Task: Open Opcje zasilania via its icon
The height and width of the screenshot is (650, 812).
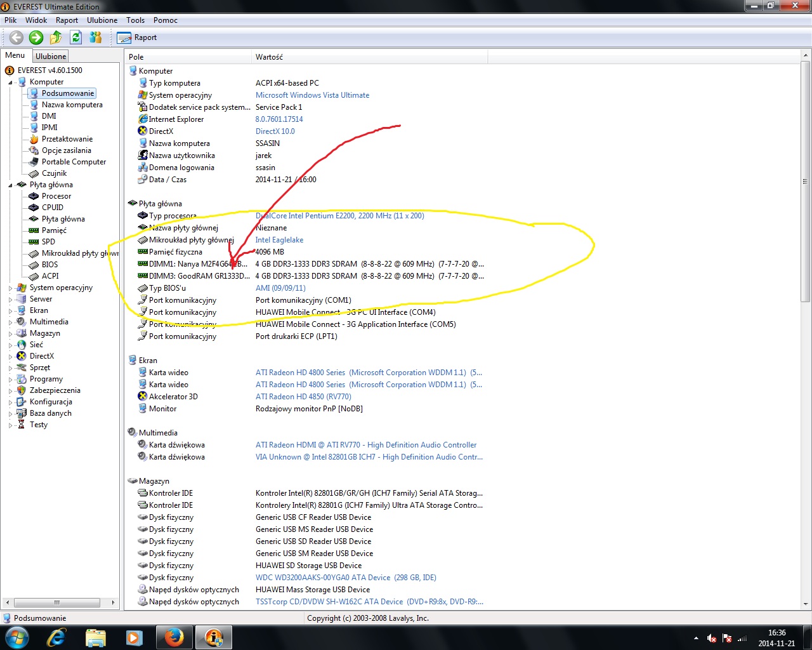Action: (34, 150)
